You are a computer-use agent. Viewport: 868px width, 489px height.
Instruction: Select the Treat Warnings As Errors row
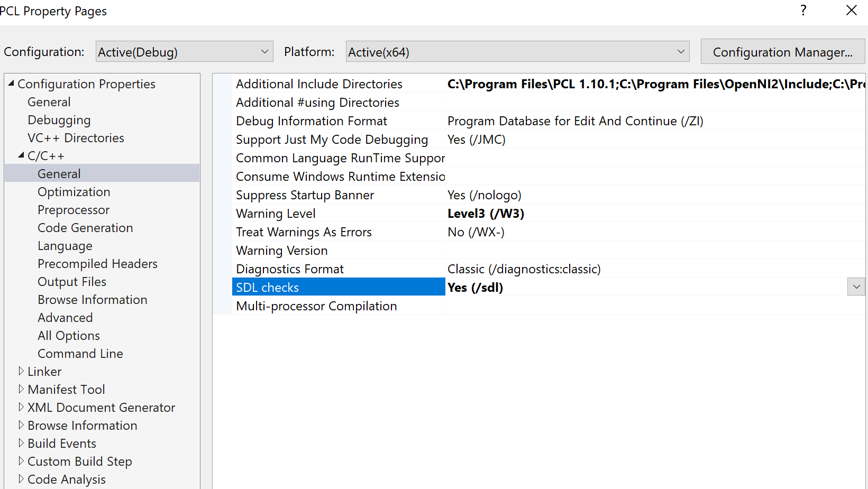(x=304, y=232)
